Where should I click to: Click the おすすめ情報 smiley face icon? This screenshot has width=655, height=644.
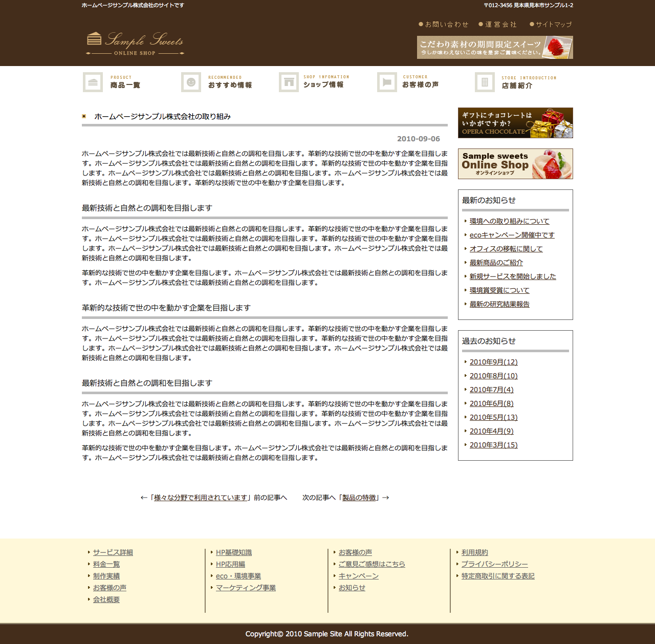click(x=191, y=82)
